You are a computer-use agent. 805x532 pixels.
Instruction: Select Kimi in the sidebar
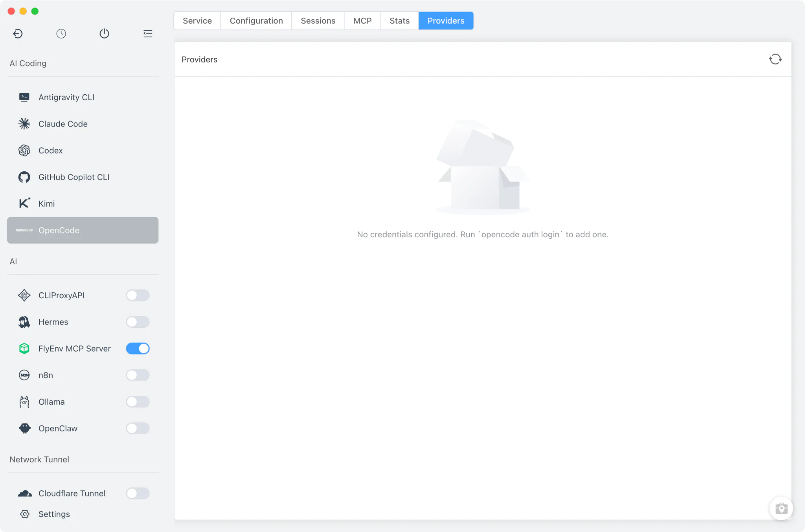click(83, 204)
